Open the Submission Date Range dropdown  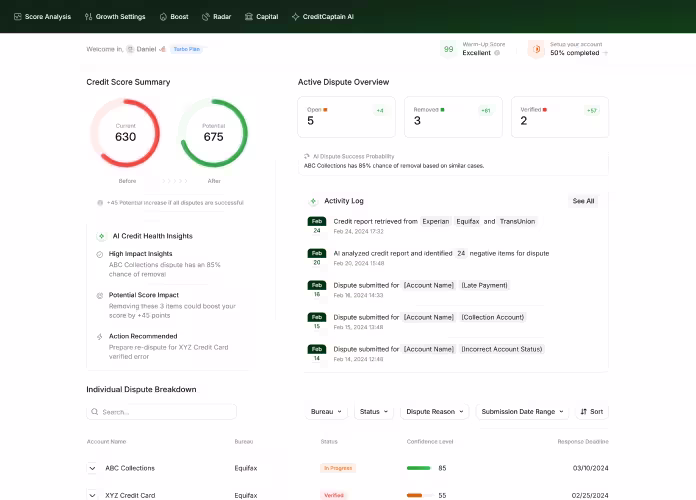click(521, 411)
